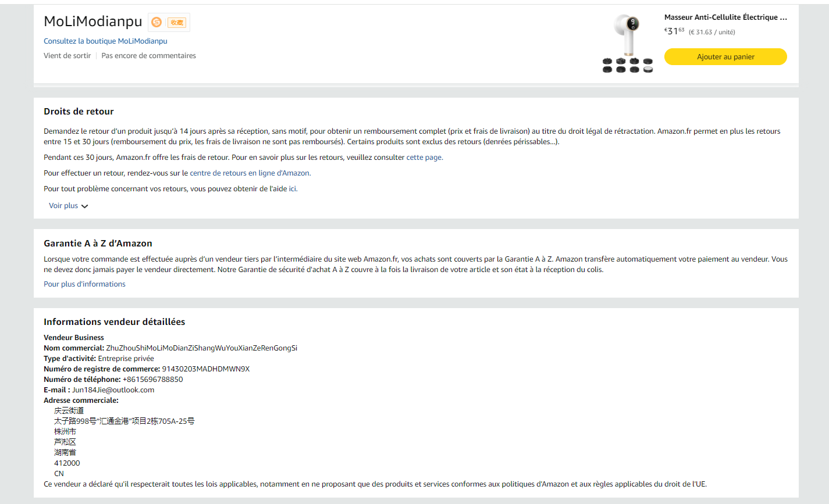Click the orange S extension icon
Viewport: 829px width, 504px height.
coord(156,22)
